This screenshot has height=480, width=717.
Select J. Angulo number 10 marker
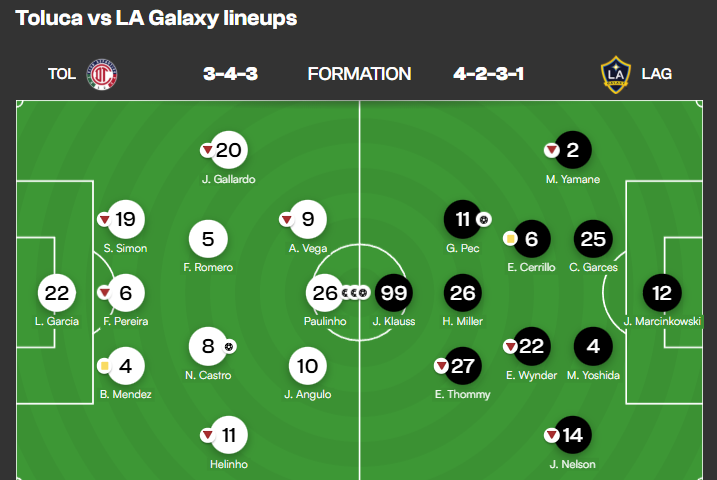(308, 365)
